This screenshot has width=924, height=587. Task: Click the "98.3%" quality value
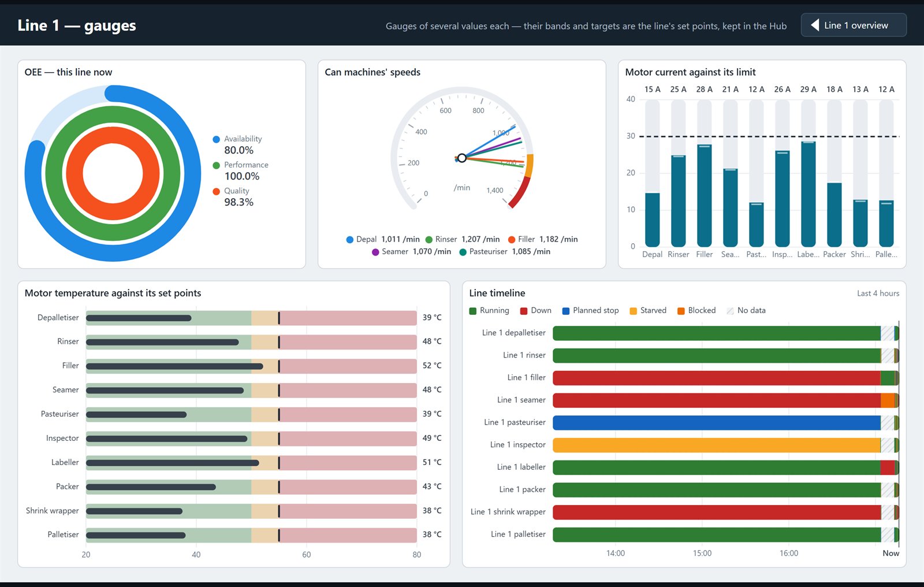239,202
